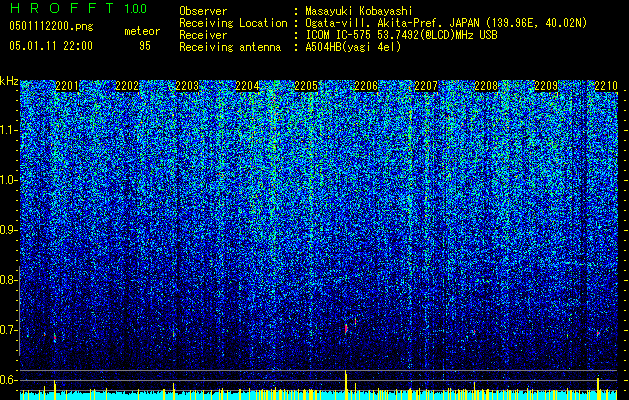Click the meteor count value 95
629x400 pixels.
tap(145, 46)
